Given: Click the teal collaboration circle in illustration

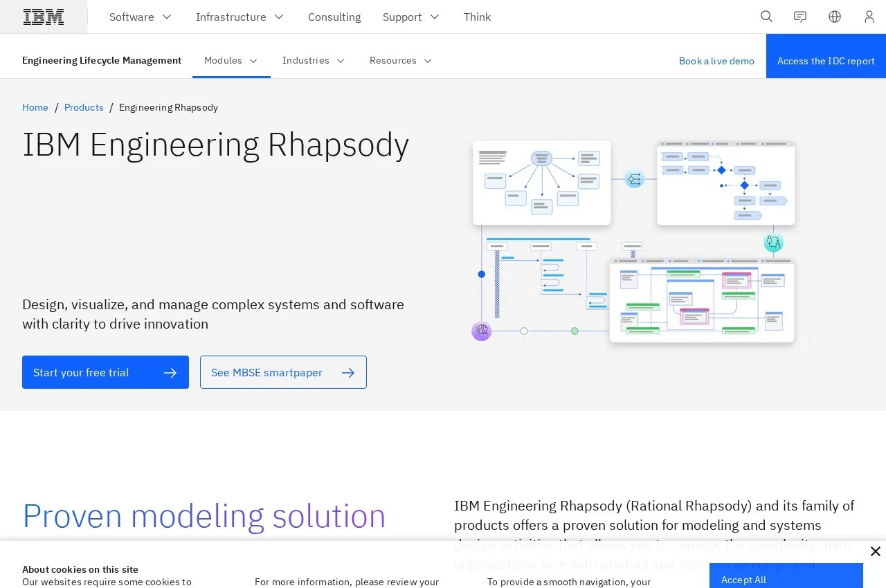Looking at the screenshot, I should (773, 243).
